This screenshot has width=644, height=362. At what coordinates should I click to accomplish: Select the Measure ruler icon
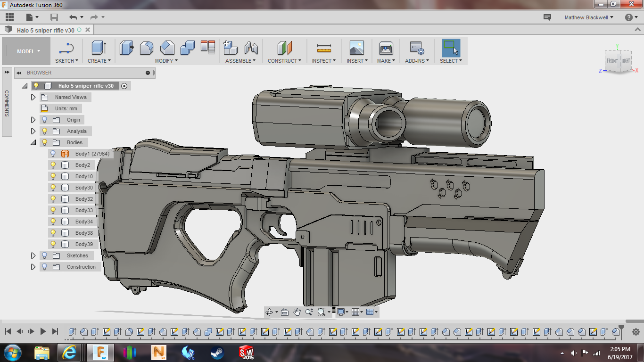click(324, 48)
